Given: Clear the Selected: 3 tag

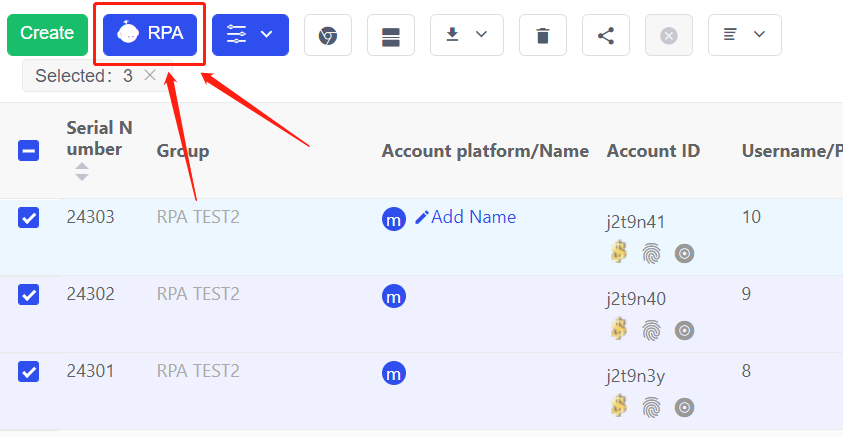Looking at the screenshot, I should (x=150, y=75).
